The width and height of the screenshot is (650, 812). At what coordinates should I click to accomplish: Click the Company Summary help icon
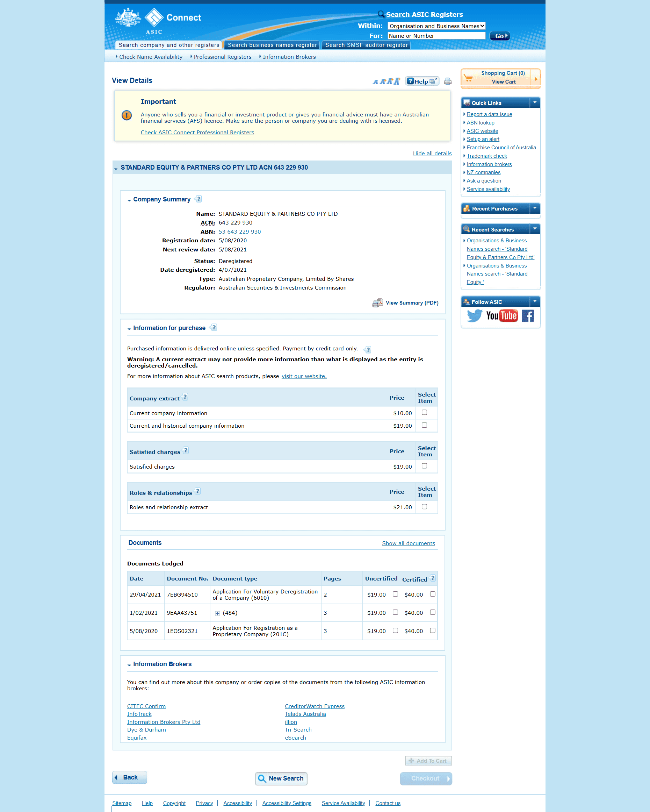(198, 199)
